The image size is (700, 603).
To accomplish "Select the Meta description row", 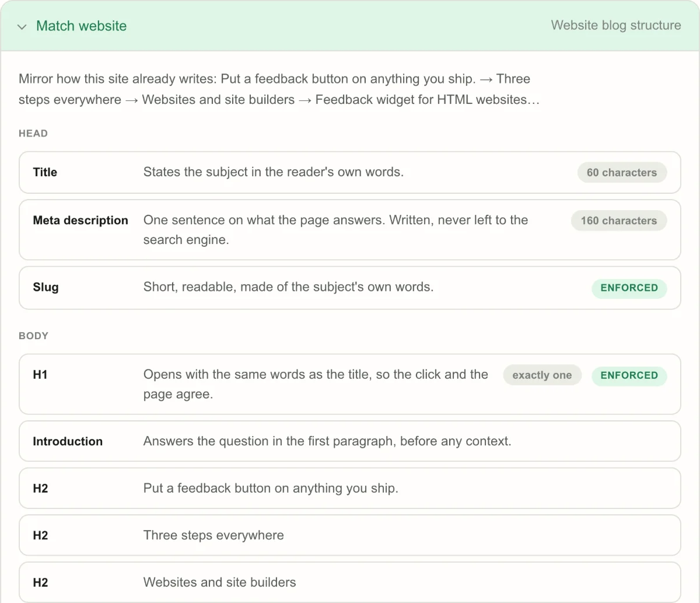I will (350, 230).
